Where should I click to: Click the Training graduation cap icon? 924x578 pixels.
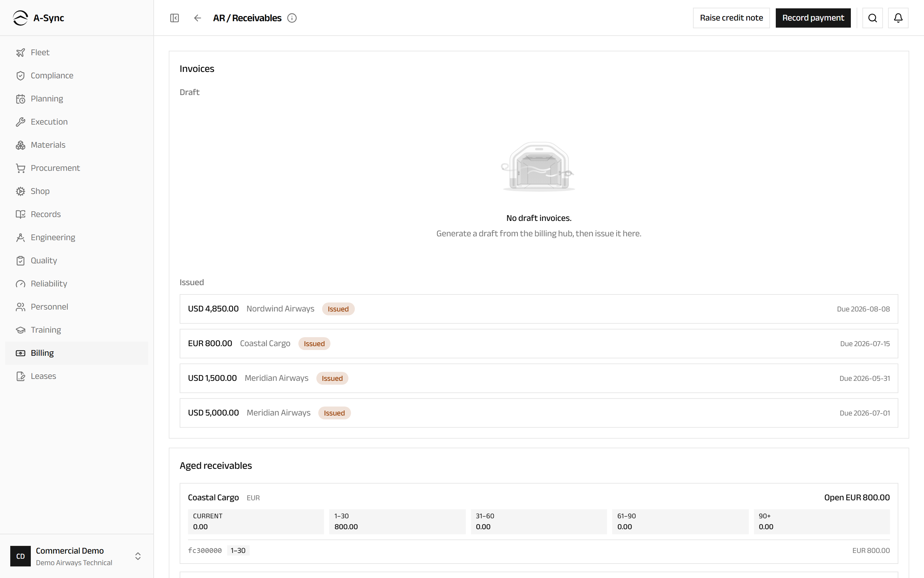click(x=21, y=330)
